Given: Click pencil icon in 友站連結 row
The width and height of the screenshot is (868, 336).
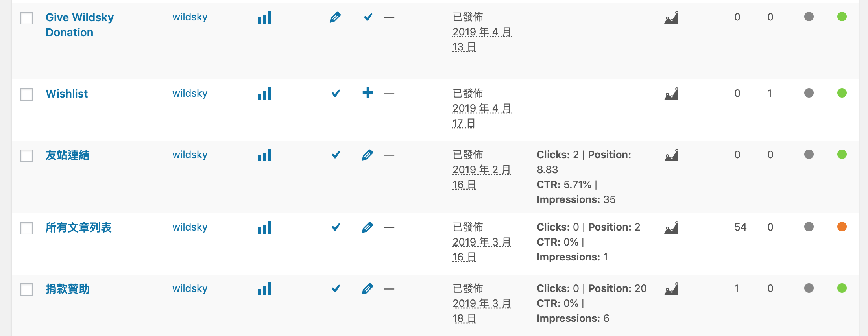Looking at the screenshot, I should click(x=368, y=155).
